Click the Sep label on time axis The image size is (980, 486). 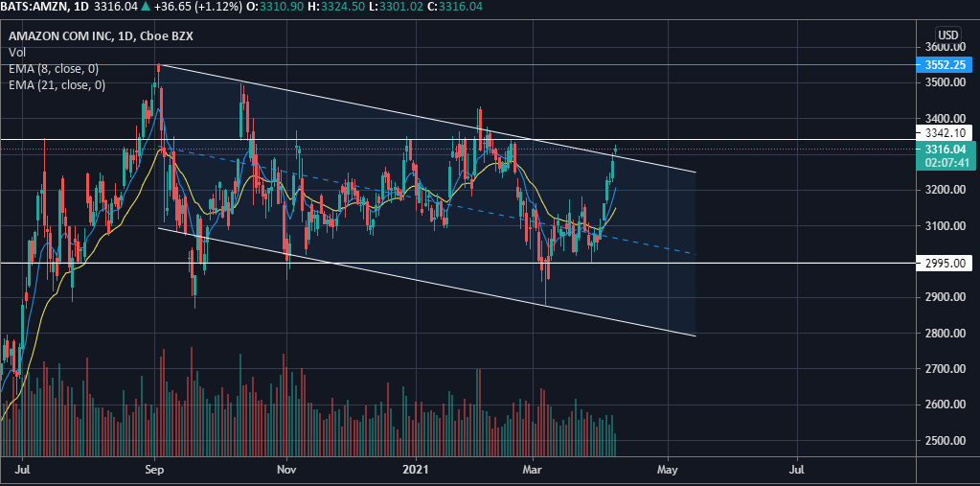pos(154,469)
